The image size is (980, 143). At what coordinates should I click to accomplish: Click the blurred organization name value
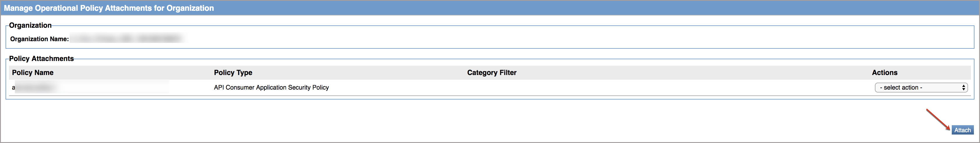125,39
